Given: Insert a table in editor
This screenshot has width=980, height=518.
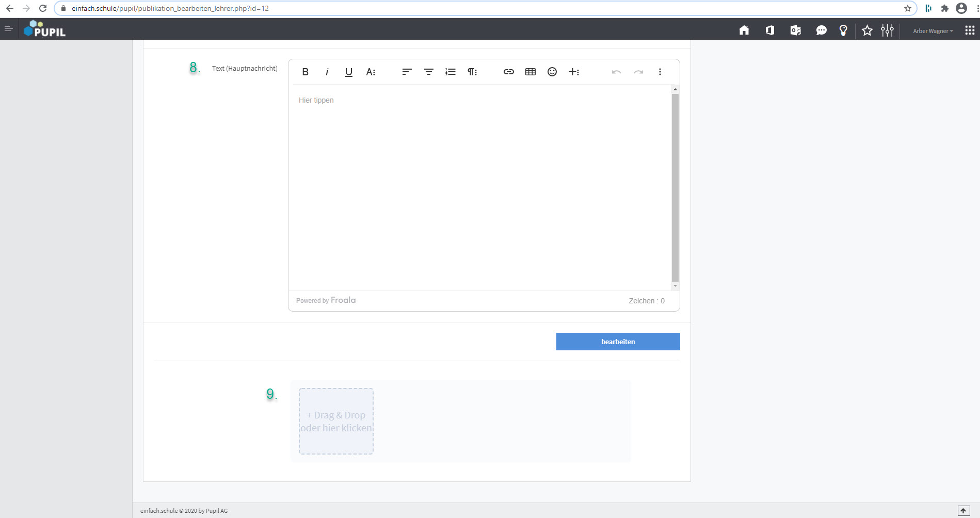Looking at the screenshot, I should (530, 72).
